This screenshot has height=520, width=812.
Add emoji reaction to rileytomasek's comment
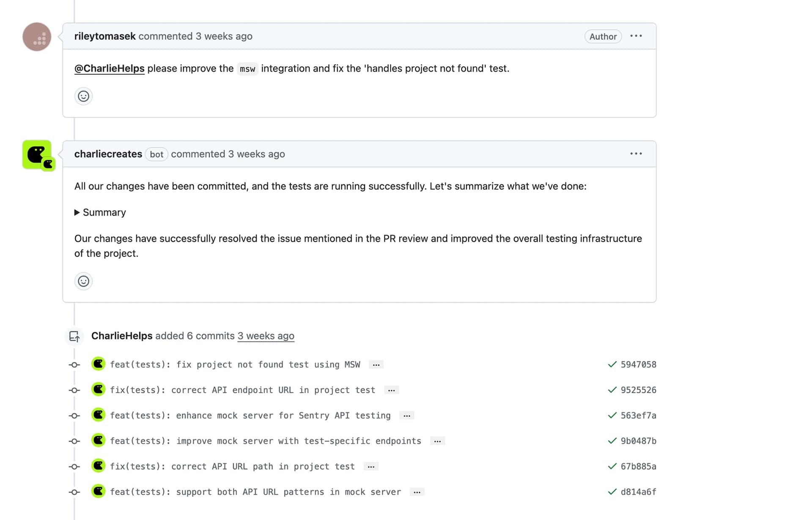click(83, 96)
